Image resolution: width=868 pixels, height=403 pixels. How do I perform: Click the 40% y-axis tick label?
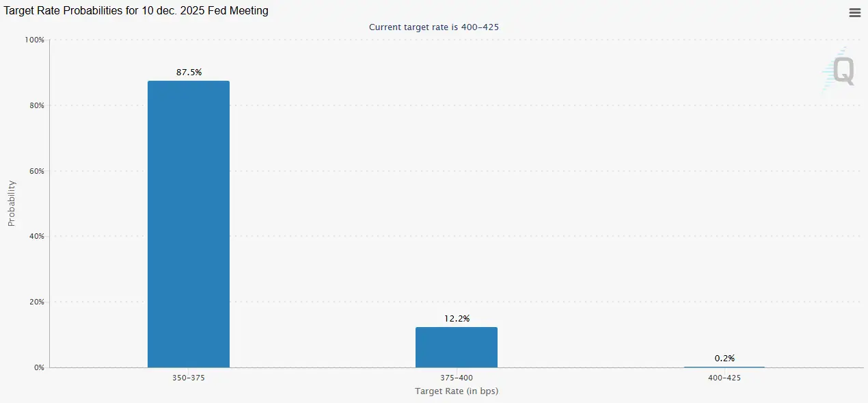tap(36, 237)
